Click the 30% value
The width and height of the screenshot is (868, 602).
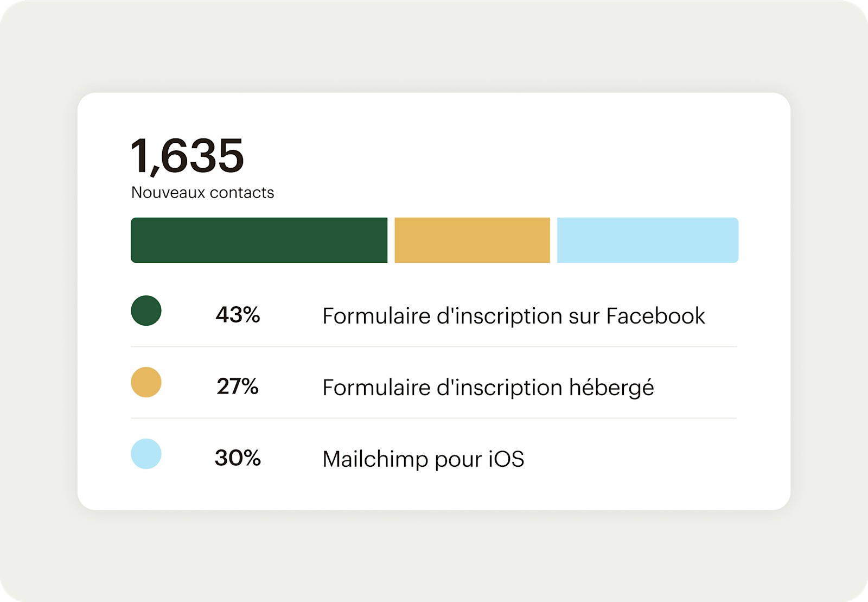(238, 458)
